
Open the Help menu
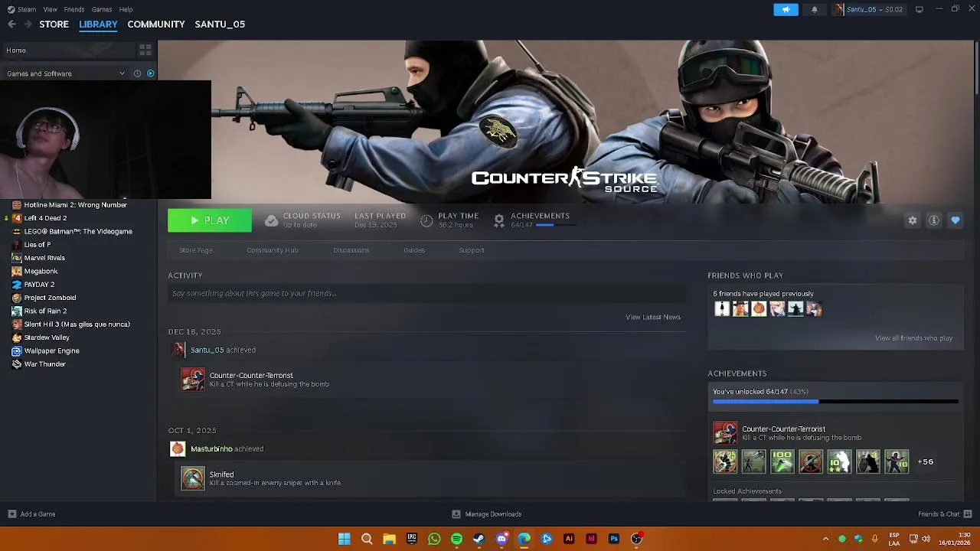point(126,9)
